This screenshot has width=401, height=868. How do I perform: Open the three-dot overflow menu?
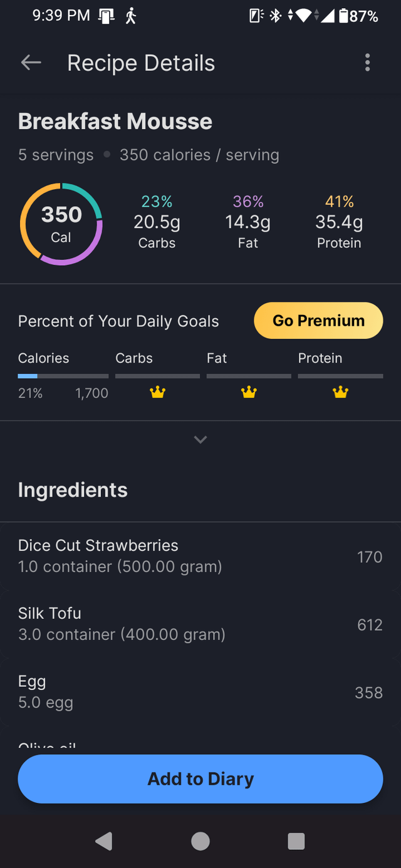pos(367,63)
